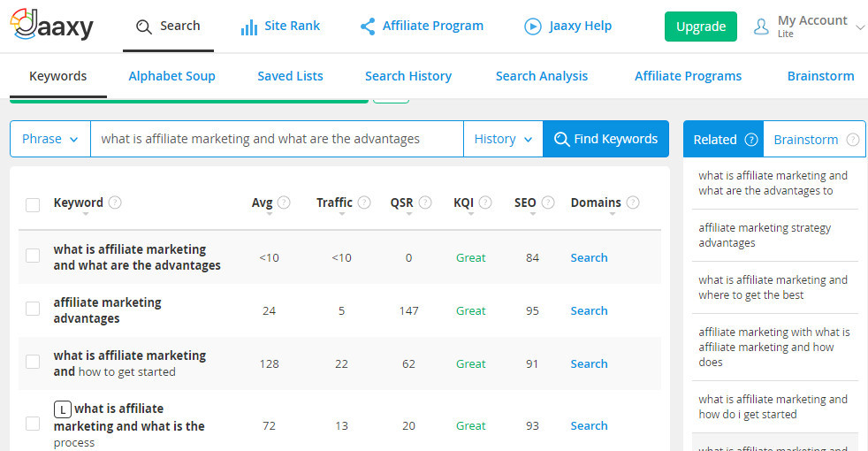Image resolution: width=868 pixels, height=451 pixels.
Task: Select related 'what are the advantages to'
Action: coord(774,183)
